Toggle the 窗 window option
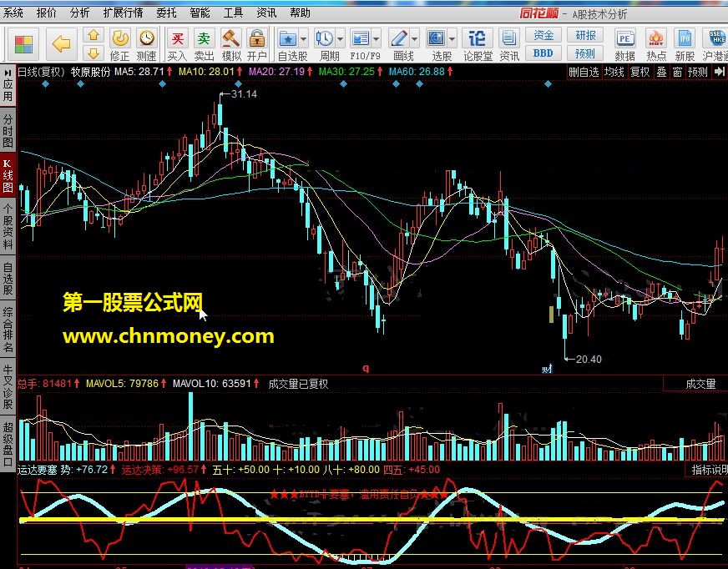This screenshot has width=728, height=569. pyautogui.click(x=677, y=72)
